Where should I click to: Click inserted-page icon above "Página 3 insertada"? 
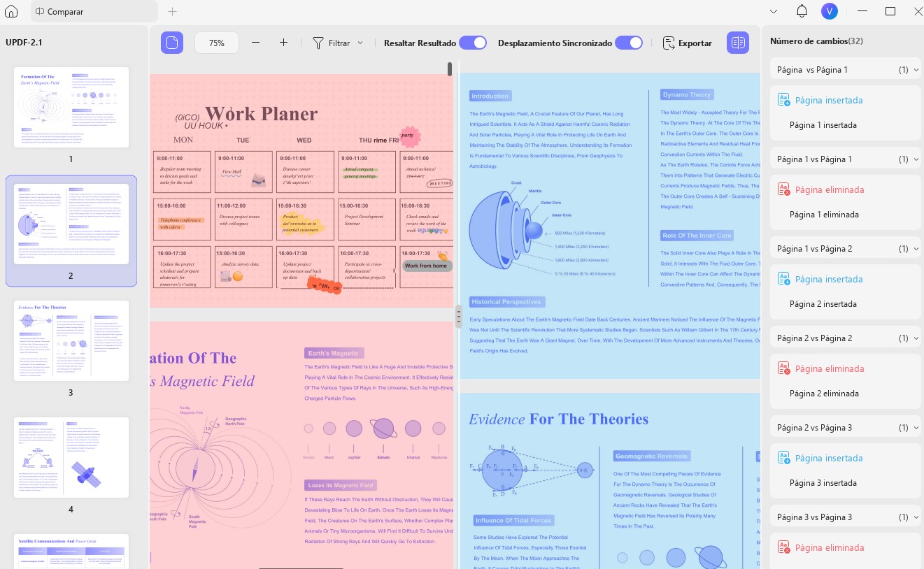click(784, 459)
